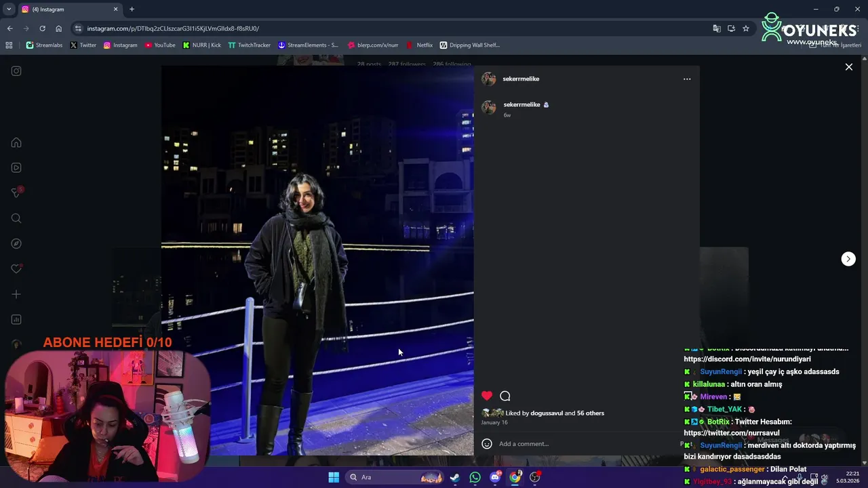
Task: Open a new browser tab
Action: (x=132, y=9)
